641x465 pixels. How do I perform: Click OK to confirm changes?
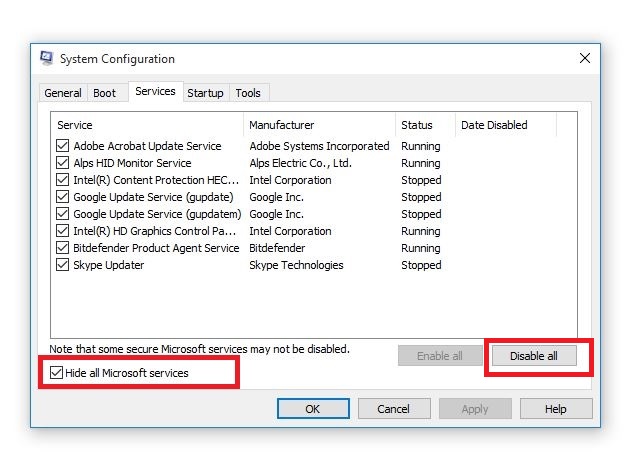pos(313,409)
